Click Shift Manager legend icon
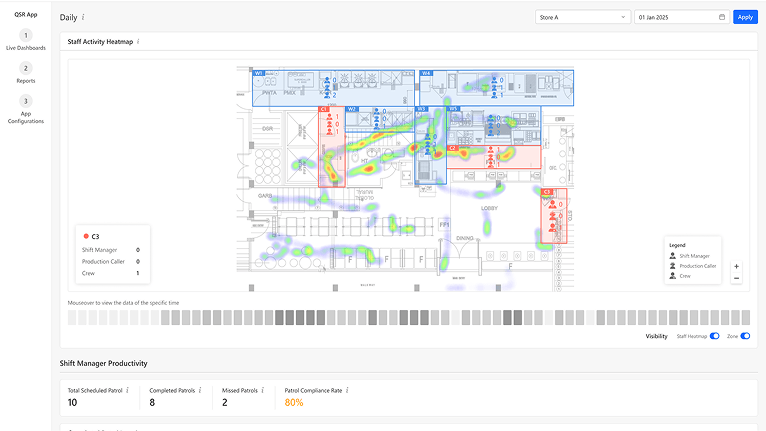 coord(673,256)
